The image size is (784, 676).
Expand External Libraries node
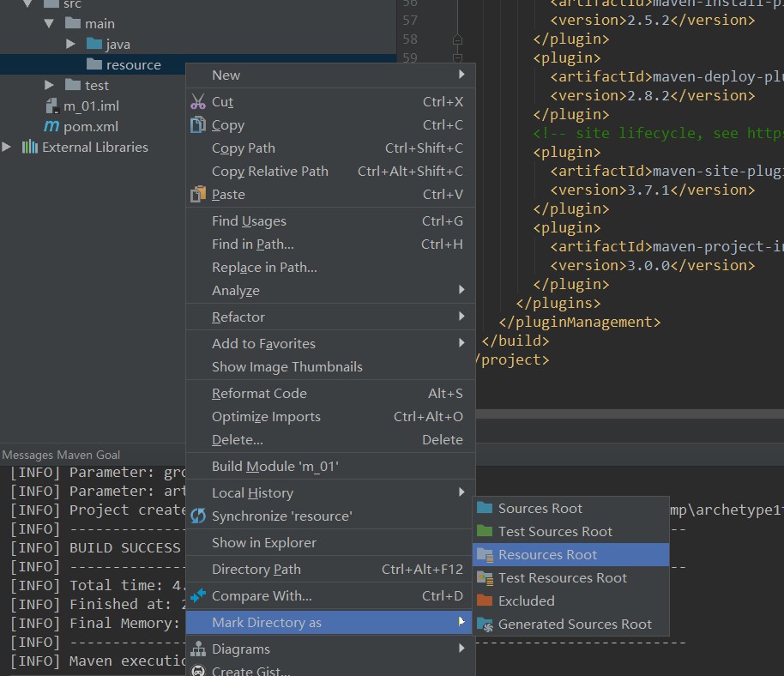point(8,147)
